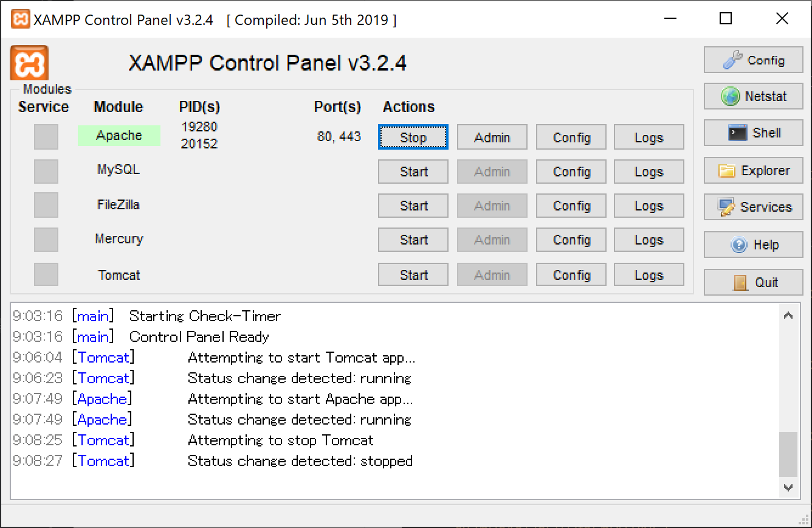The width and height of the screenshot is (812, 528).
Task: Click the Port(s) column header
Action: [x=337, y=107]
